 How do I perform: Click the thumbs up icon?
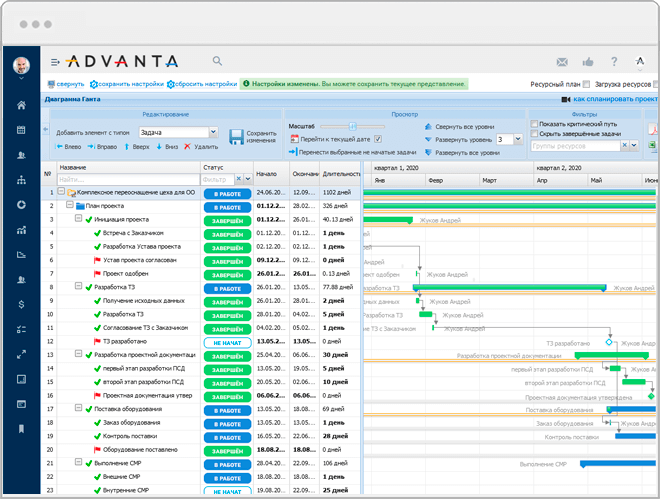coord(588,62)
